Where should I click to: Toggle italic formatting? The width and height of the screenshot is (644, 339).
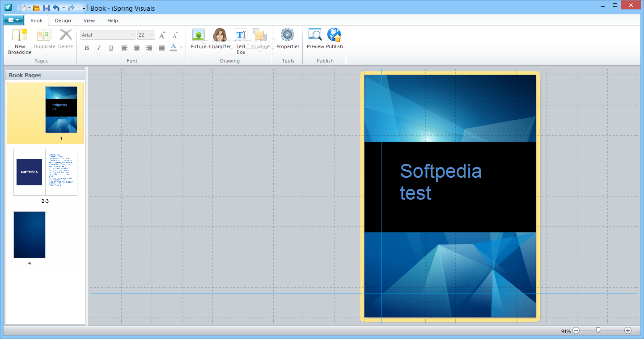tap(99, 48)
